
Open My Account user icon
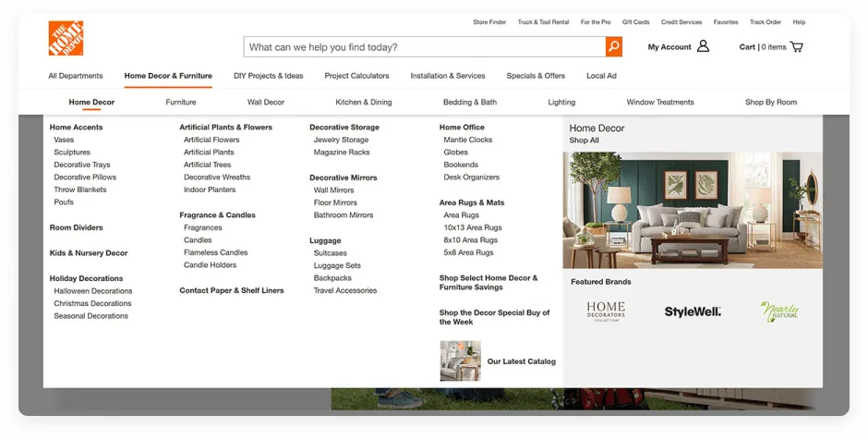[704, 46]
